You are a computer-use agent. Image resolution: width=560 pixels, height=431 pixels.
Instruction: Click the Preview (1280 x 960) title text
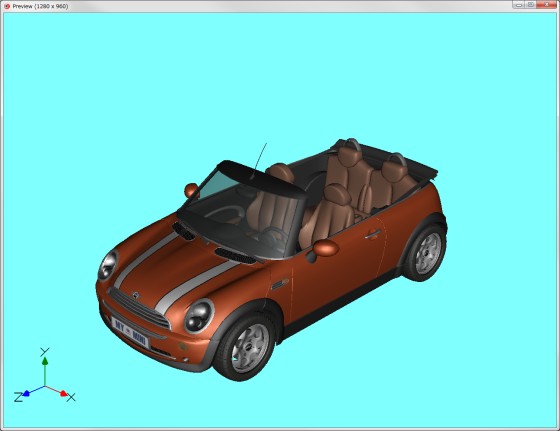point(40,6)
